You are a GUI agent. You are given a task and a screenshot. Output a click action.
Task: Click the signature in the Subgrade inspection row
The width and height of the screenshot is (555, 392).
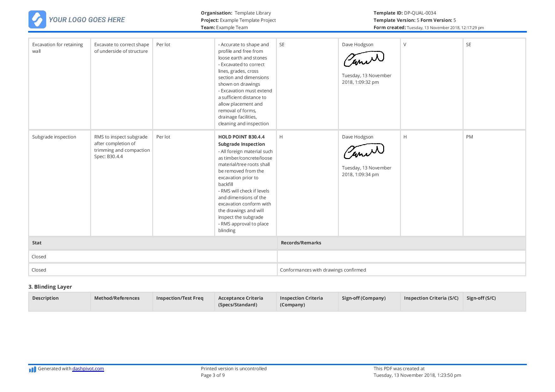pos(364,151)
